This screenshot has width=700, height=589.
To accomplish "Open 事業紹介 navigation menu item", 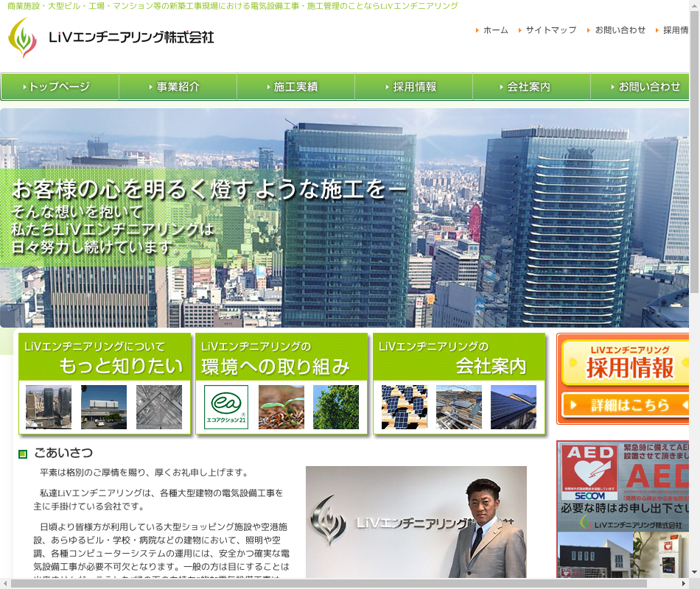I will coord(178,87).
